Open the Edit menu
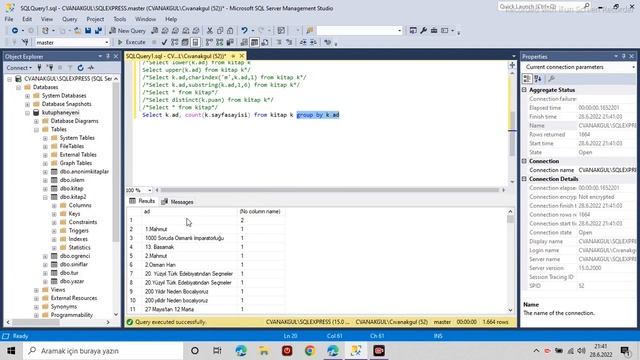 (27, 19)
